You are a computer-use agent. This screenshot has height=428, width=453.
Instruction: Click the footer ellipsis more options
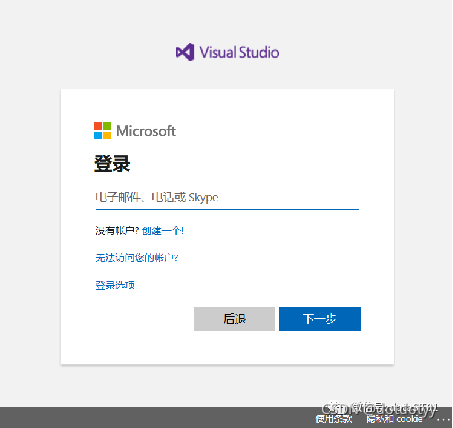coord(443,419)
